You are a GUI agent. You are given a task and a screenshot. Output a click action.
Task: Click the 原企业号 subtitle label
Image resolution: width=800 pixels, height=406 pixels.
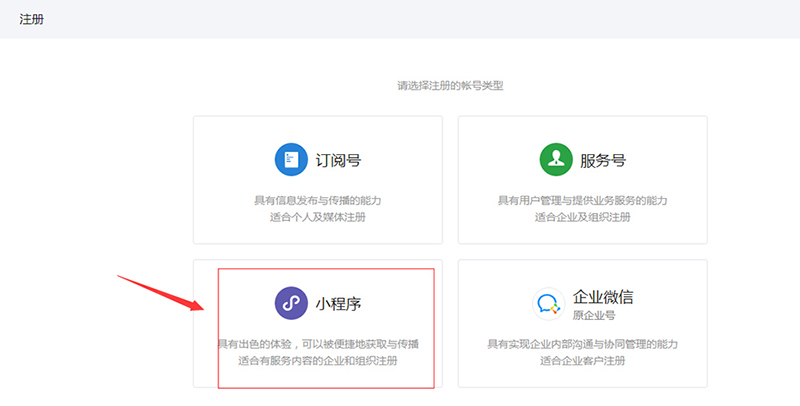[593, 316]
